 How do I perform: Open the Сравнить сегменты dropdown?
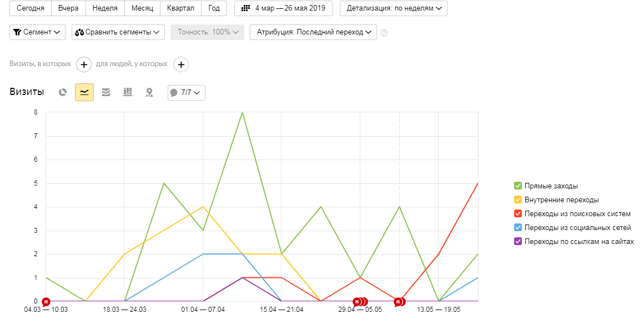(x=118, y=32)
